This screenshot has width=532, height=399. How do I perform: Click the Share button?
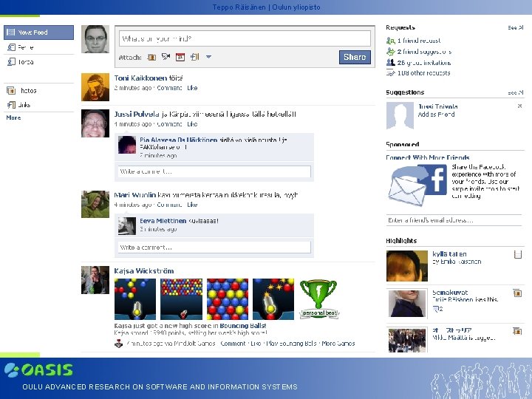click(355, 57)
